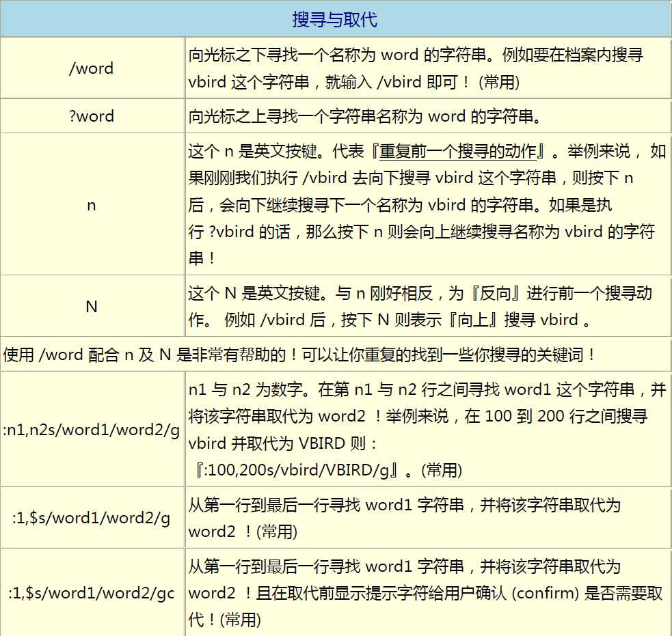
Task: Click the note row starting 使用 /word 配合
Action: coord(336,354)
